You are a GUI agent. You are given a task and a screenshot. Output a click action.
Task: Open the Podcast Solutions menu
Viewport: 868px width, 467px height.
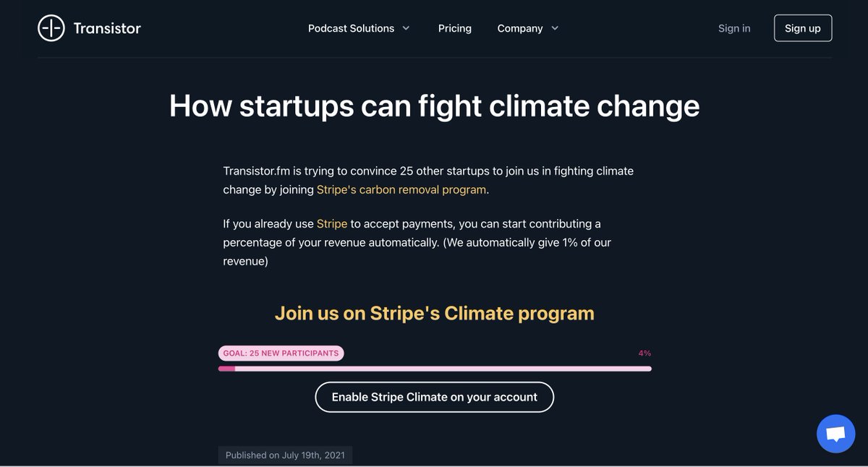pos(351,28)
